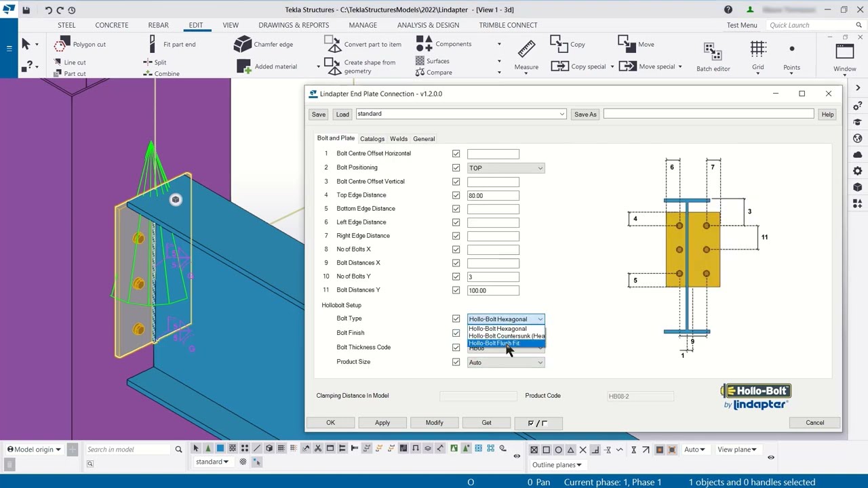The width and height of the screenshot is (868, 488).
Task: Open the View plane dropdown
Action: 737,449
